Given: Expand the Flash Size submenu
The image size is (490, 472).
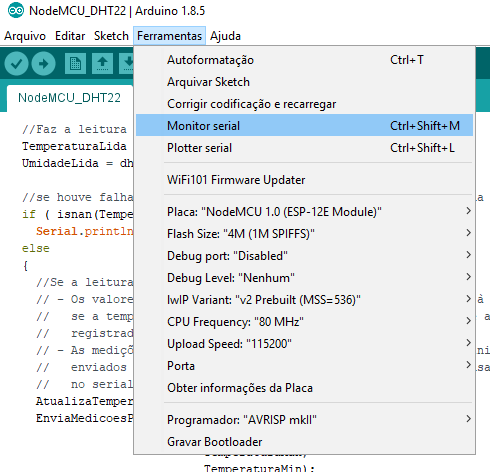Looking at the screenshot, I should [304, 234].
